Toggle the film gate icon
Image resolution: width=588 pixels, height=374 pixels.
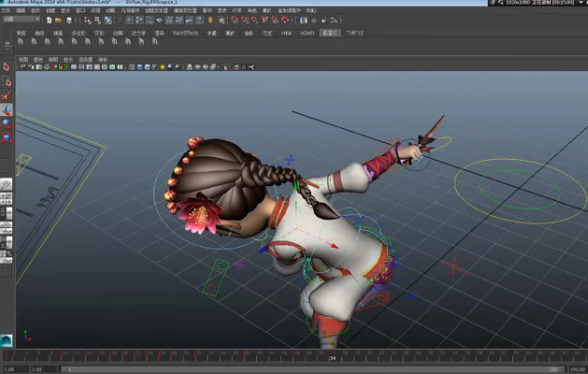81,67
